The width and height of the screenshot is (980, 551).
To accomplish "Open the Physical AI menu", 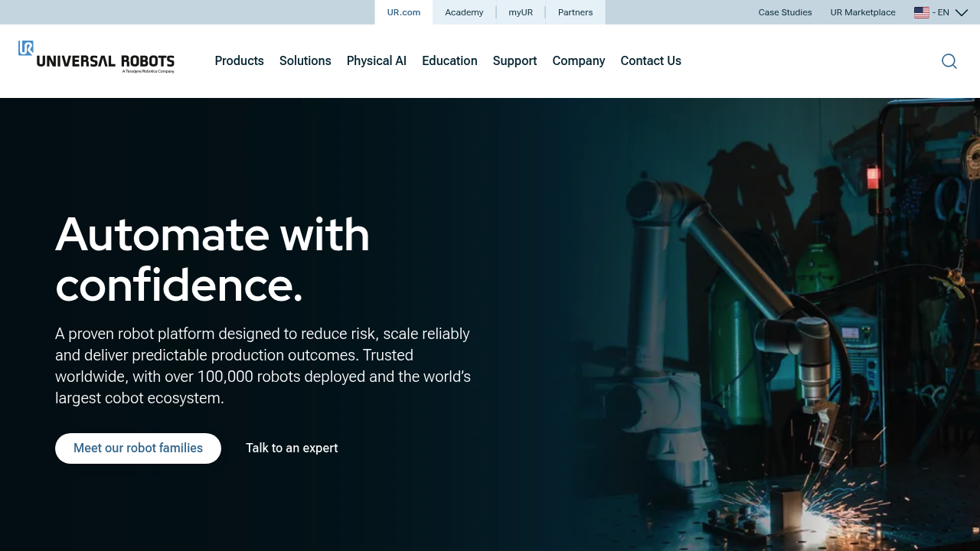I will (x=376, y=60).
